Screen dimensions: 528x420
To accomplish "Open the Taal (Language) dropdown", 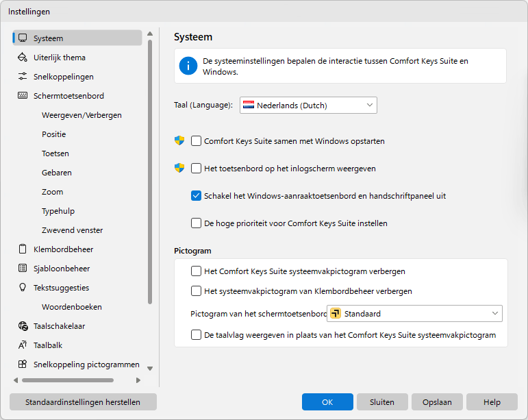I will pos(308,105).
